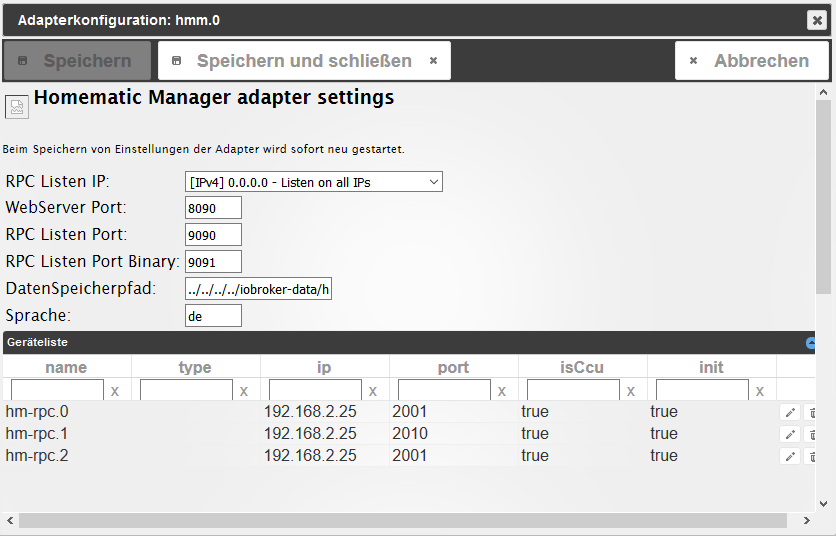Click the horizontal scrollbar right arrow
This screenshot has height=536, width=836.
tap(807, 521)
